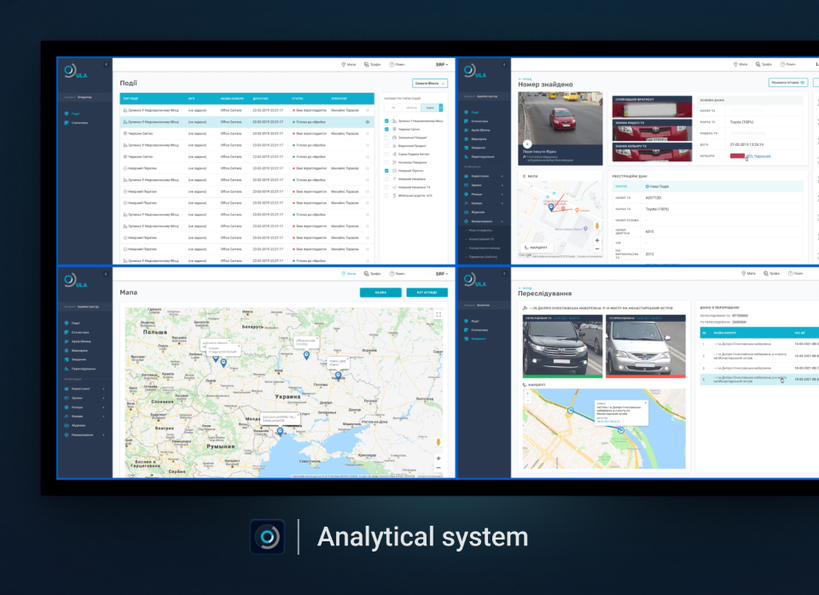Screen dimensions: 819x595
Task: Click the Street View pegman on the Мапа map
Action: pyautogui.click(x=438, y=442)
